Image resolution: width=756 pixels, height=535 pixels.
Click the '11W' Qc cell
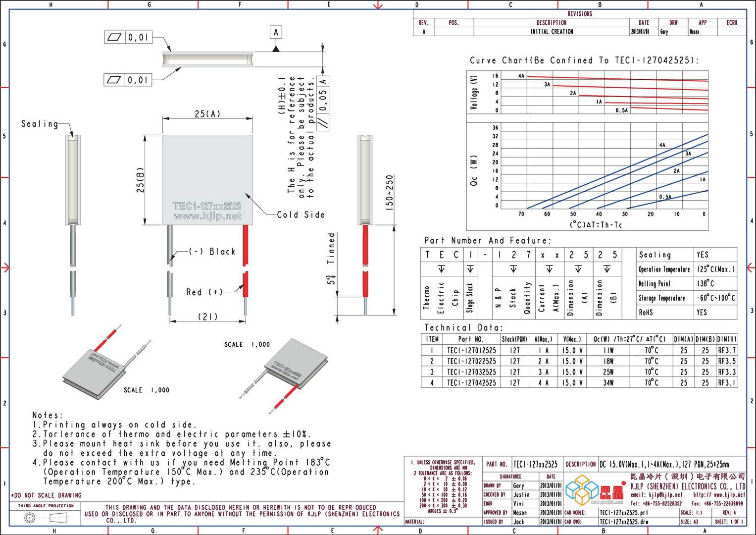608,350
